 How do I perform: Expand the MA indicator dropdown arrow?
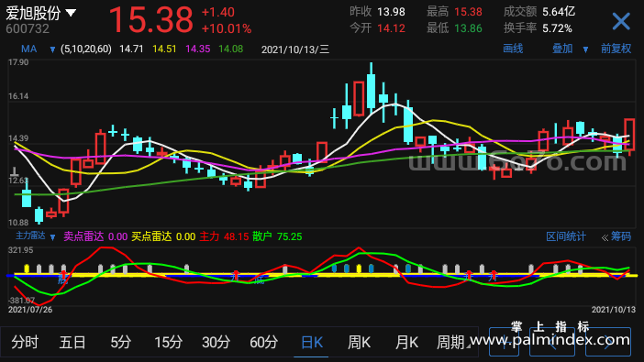click(x=52, y=49)
